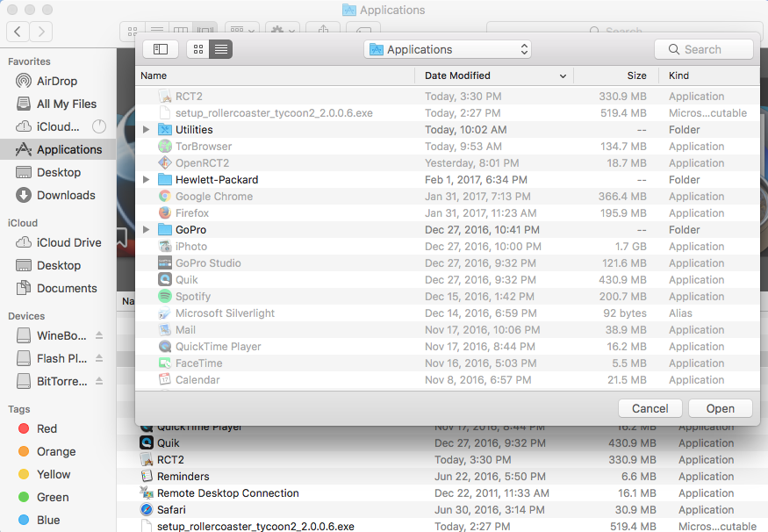Open AirDrop in the Finder sidebar
Screen dimensions: 768x532
pyautogui.click(x=58, y=81)
